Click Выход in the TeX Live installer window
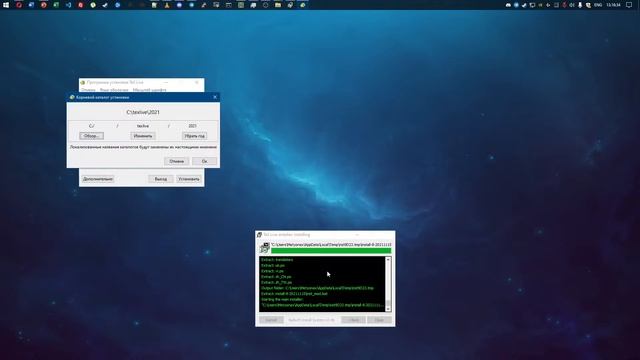Image resolution: width=640 pixels, height=360 pixels. (161, 179)
